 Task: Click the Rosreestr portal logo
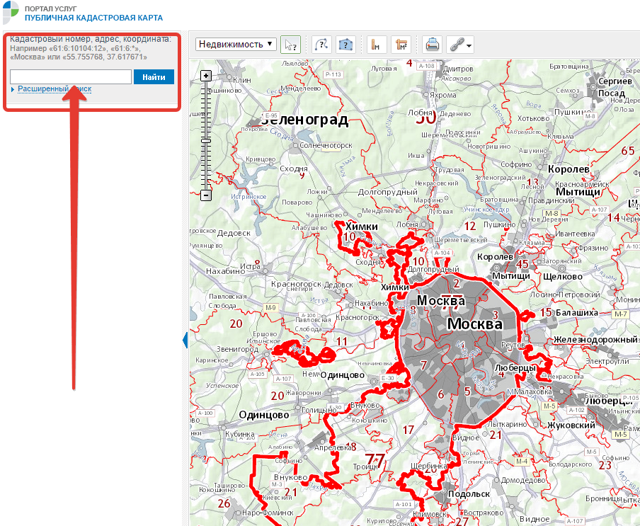pos(10,12)
